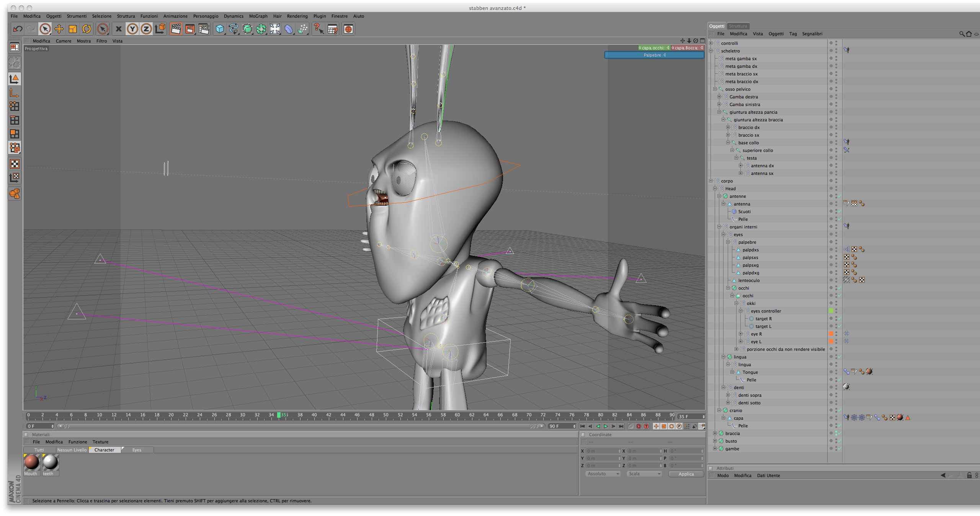Select the Move tool in top toolbar

[59, 29]
